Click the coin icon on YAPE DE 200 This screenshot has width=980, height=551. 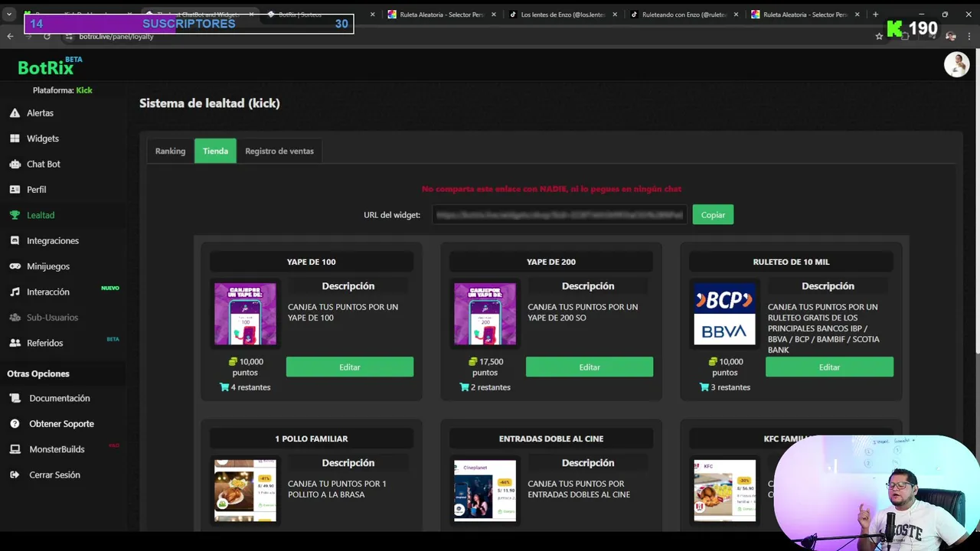pyautogui.click(x=473, y=362)
